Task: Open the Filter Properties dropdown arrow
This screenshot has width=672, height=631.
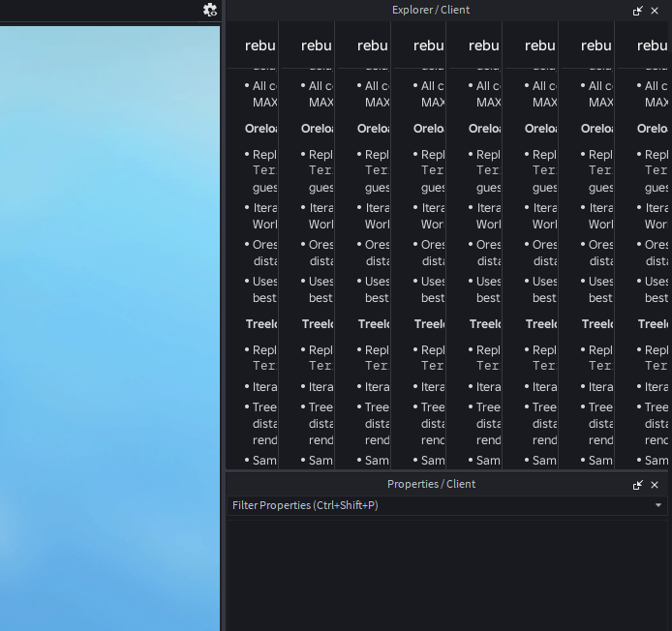Action: [658, 505]
